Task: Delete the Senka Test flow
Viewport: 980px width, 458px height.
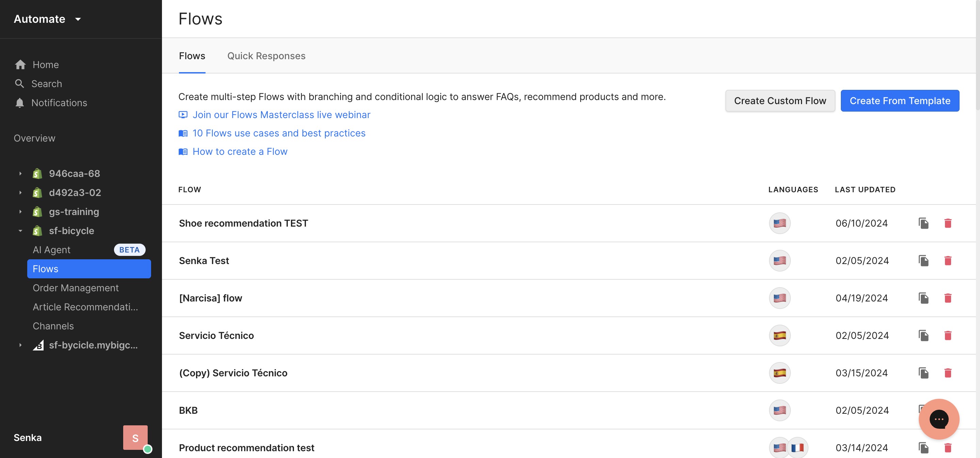Action: point(948,261)
